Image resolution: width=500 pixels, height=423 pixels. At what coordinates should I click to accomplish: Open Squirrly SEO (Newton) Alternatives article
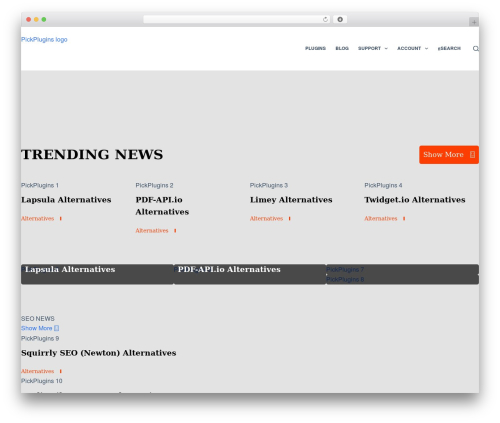pyautogui.click(x=99, y=353)
